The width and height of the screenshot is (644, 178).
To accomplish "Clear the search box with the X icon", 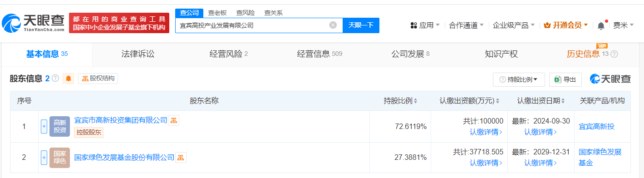I will point(333,25).
